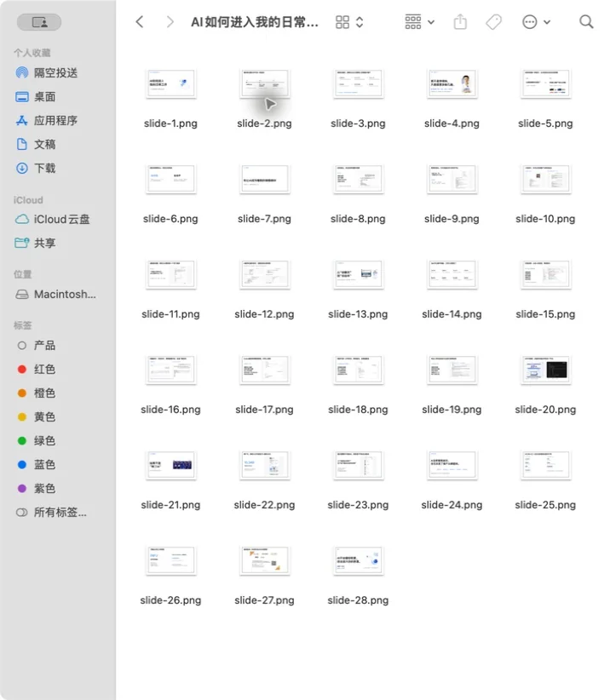Go forward to the next folder
Screen dimensions: 610x700
pyautogui.click(x=170, y=22)
